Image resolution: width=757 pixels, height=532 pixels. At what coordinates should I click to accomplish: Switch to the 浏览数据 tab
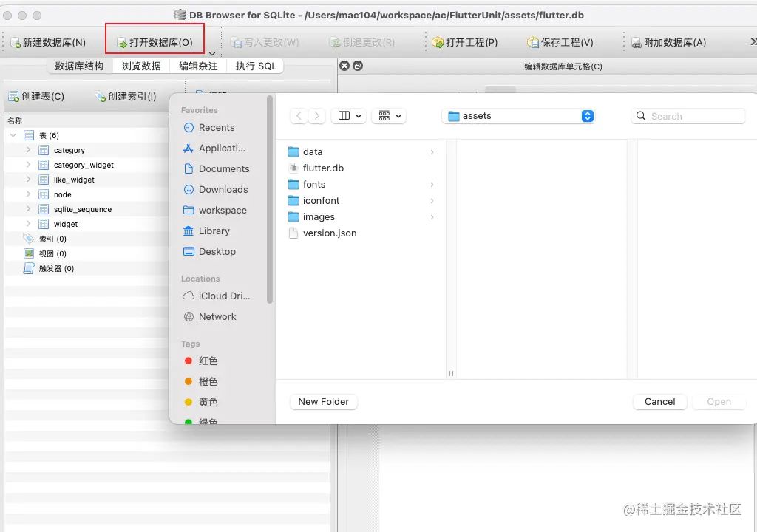pyautogui.click(x=140, y=65)
